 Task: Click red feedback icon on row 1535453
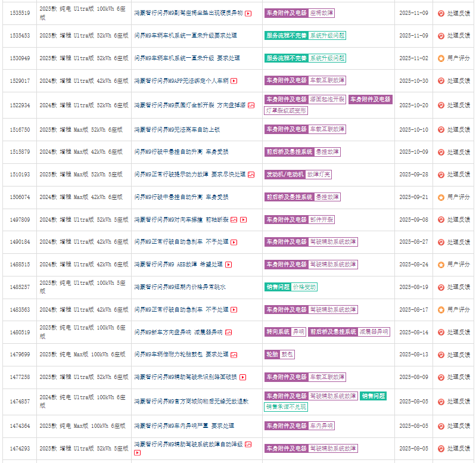pyautogui.click(x=441, y=36)
